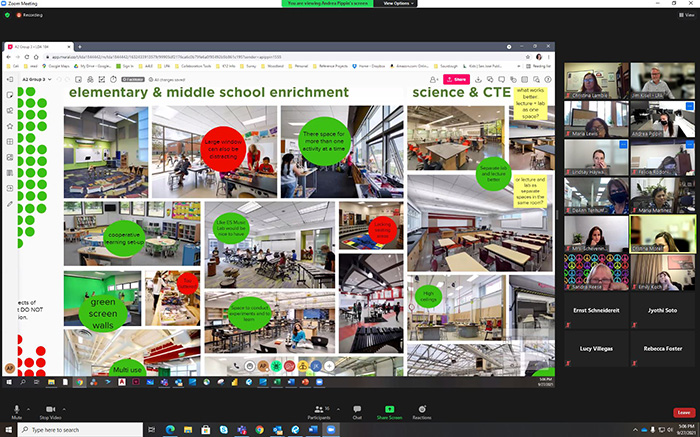Click blue more-options button on Andrea Pippin's video
This screenshot has width=700, height=437.
coord(690,106)
